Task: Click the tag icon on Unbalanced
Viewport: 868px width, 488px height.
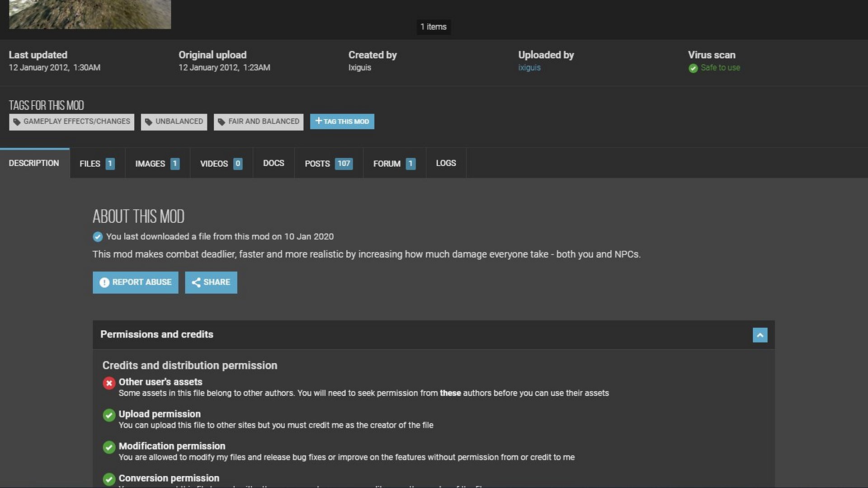Action: coord(148,122)
